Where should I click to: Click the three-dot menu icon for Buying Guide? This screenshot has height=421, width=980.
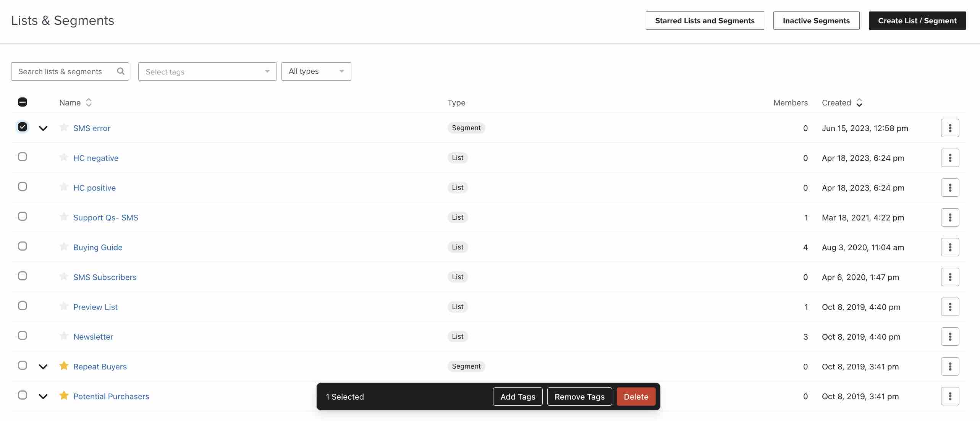coord(950,246)
